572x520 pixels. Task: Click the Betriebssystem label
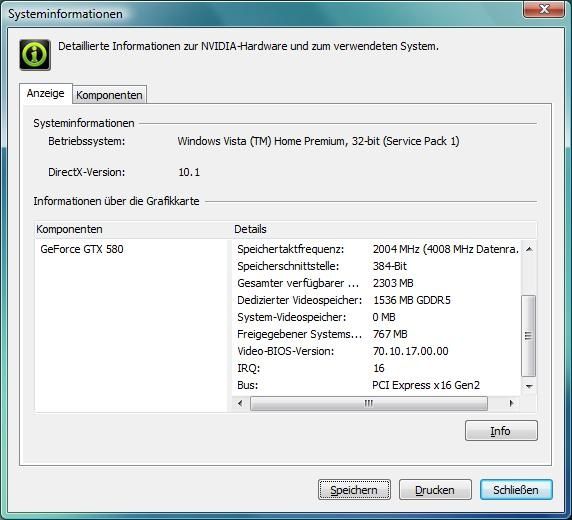pos(86,141)
